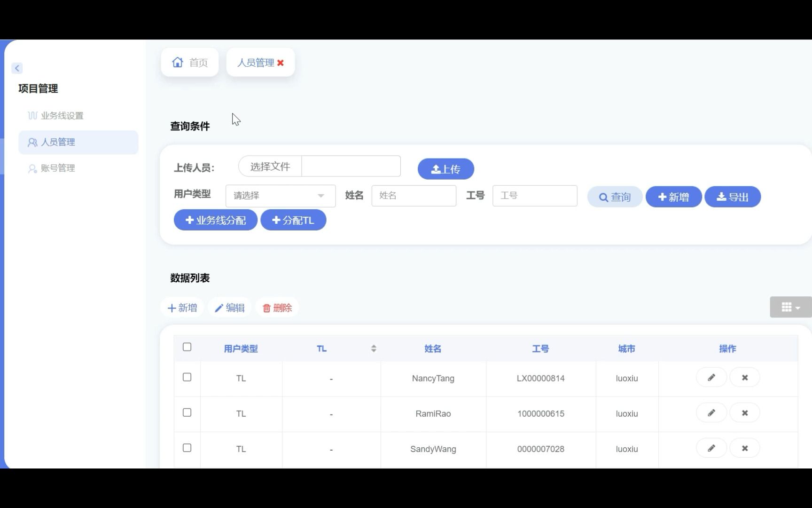Click the 编辑 pencil toolbar item
This screenshot has height=508, width=812.
tap(230, 308)
